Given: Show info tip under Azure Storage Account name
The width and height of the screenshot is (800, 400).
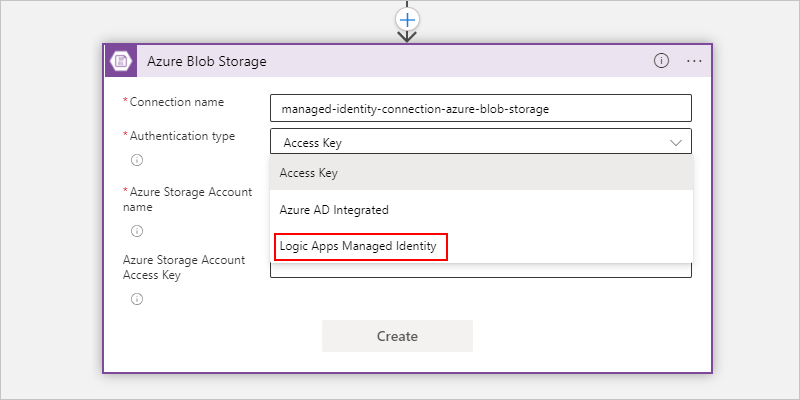Looking at the screenshot, I should coord(137,231).
